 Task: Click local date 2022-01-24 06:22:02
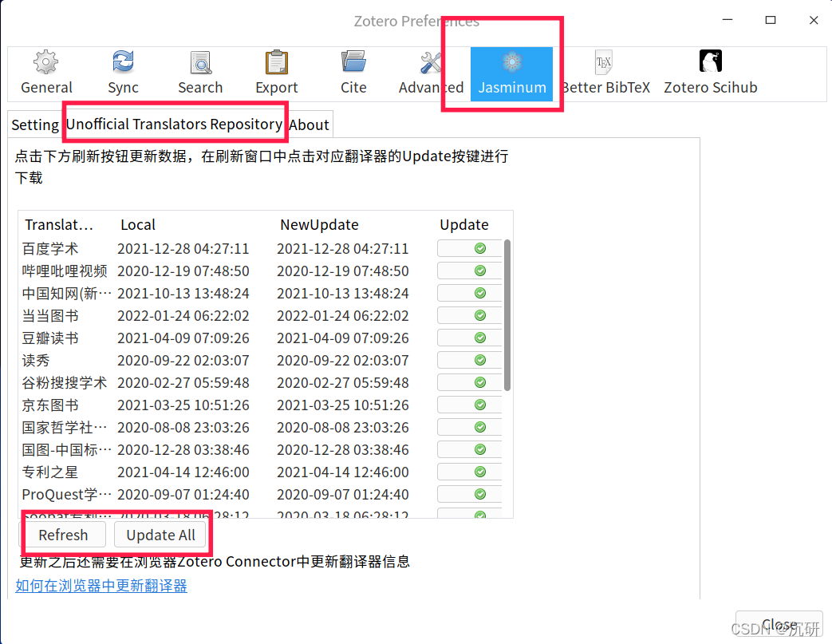pyautogui.click(x=183, y=315)
